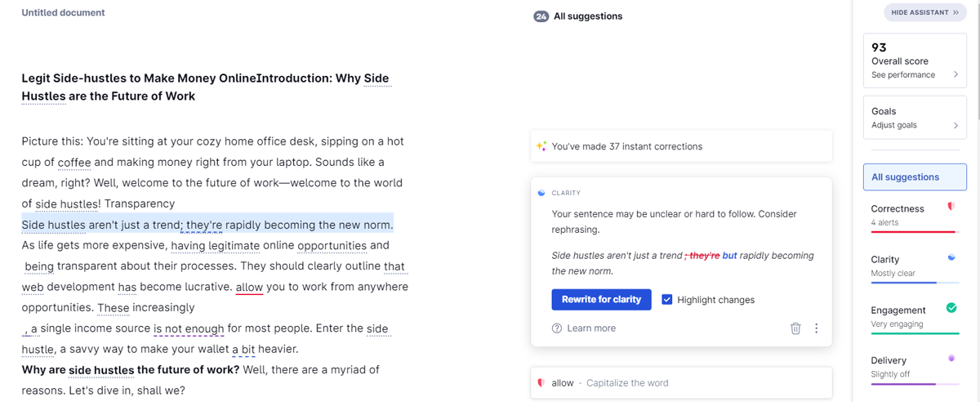980x402 pixels.
Task: Click the Learn more question mark icon
Action: click(x=557, y=328)
